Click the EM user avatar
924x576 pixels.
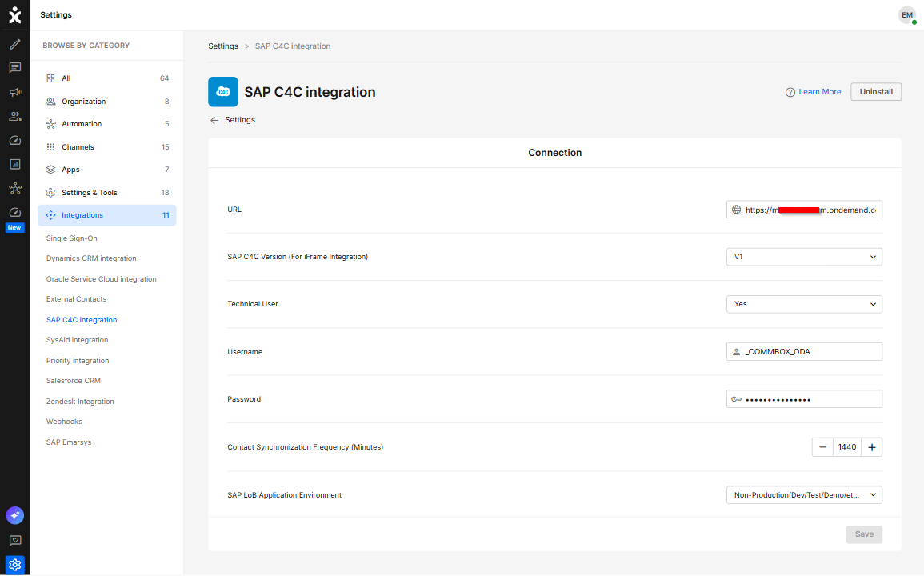[x=907, y=15]
